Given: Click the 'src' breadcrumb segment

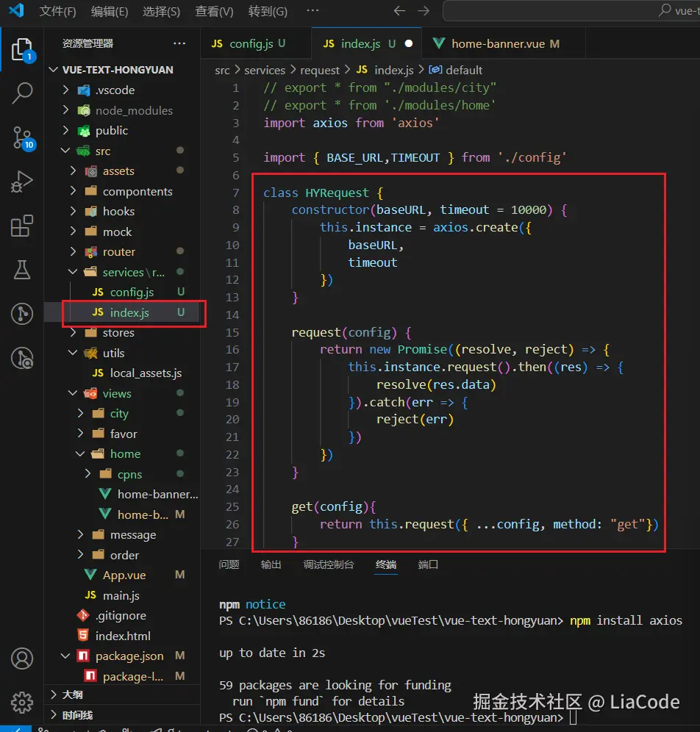Looking at the screenshot, I should pyautogui.click(x=222, y=70).
